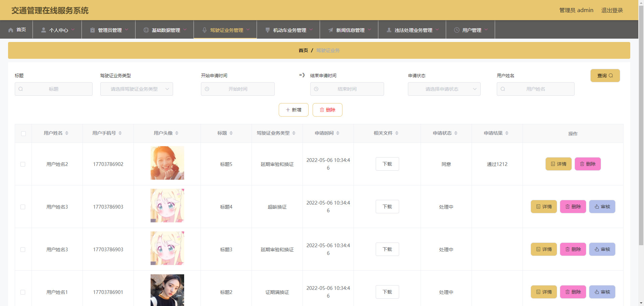The width and height of the screenshot is (644, 306).
Task: Expand the 驾驶证业务管理 menu chevron
Action: tap(248, 30)
